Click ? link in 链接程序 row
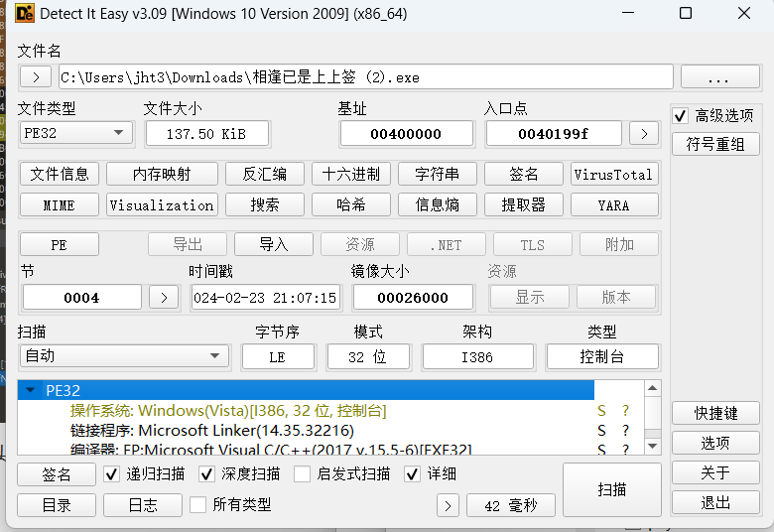 625,430
